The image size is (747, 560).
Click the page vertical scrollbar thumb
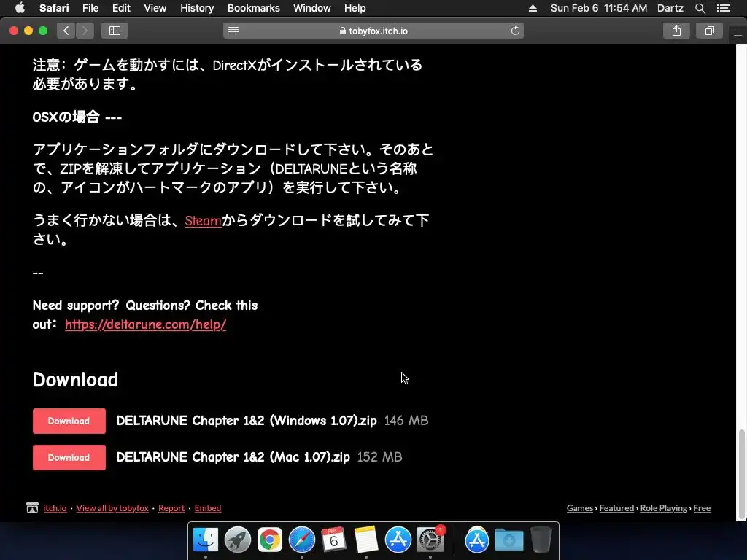pyautogui.click(x=741, y=474)
